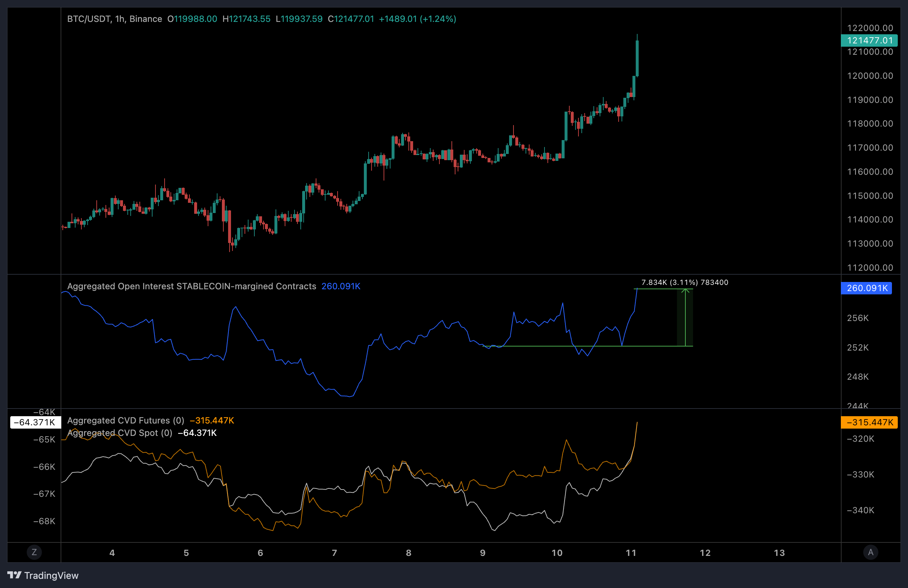This screenshot has height=588, width=908.
Task: Click the 118000.00 price scale label
Action: click(869, 124)
